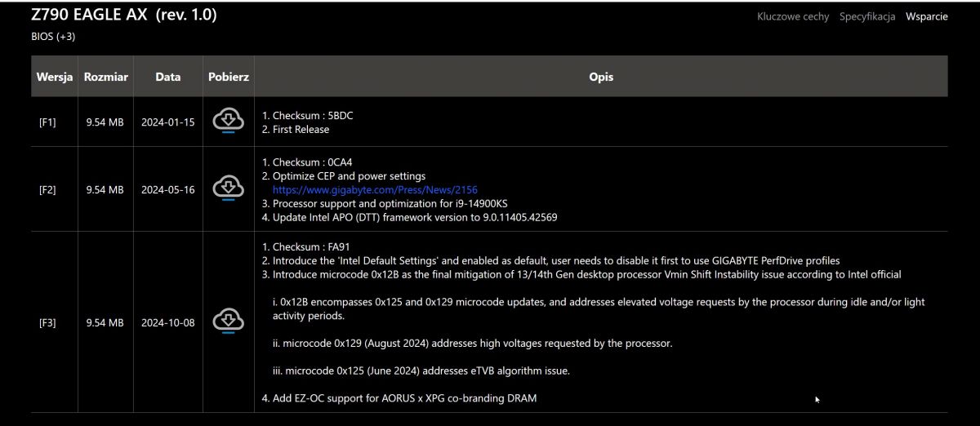Click the date 2024-01-15
Screen dimensions: 980x426
[167, 122]
